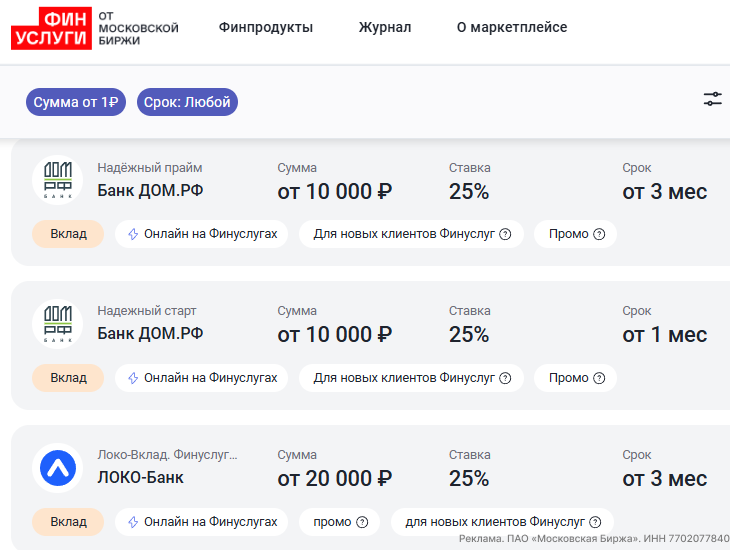
Task: Open О маркетплейсе menu item
Action: coord(512,27)
